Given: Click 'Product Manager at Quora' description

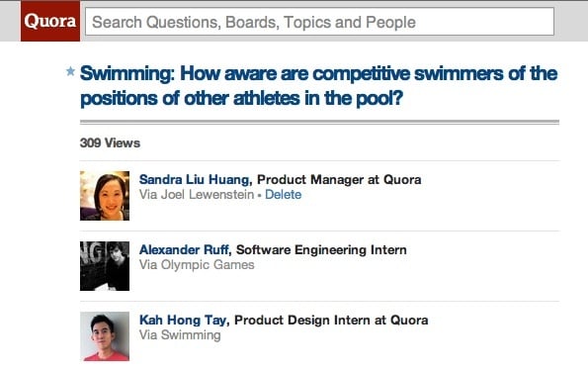Looking at the screenshot, I should click(x=339, y=179).
